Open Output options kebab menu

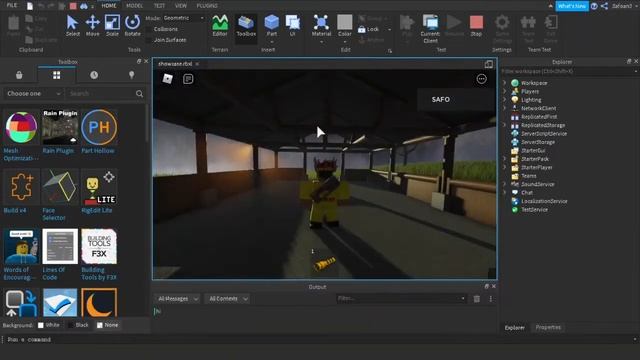coord(491,299)
